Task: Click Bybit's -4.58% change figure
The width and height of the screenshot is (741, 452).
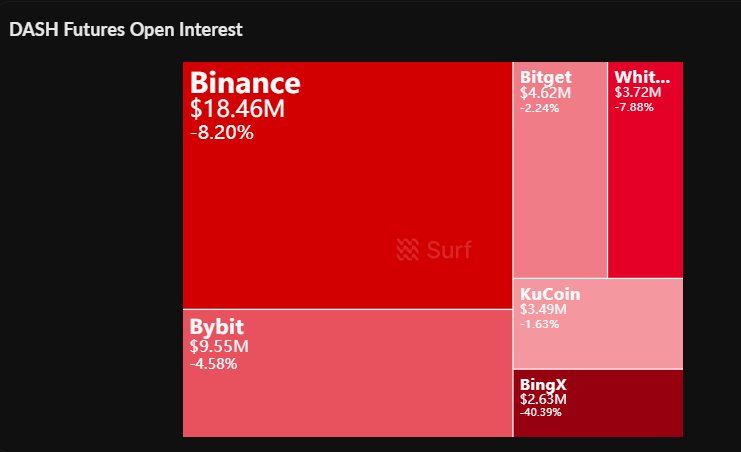Action: [x=213, y=363]
